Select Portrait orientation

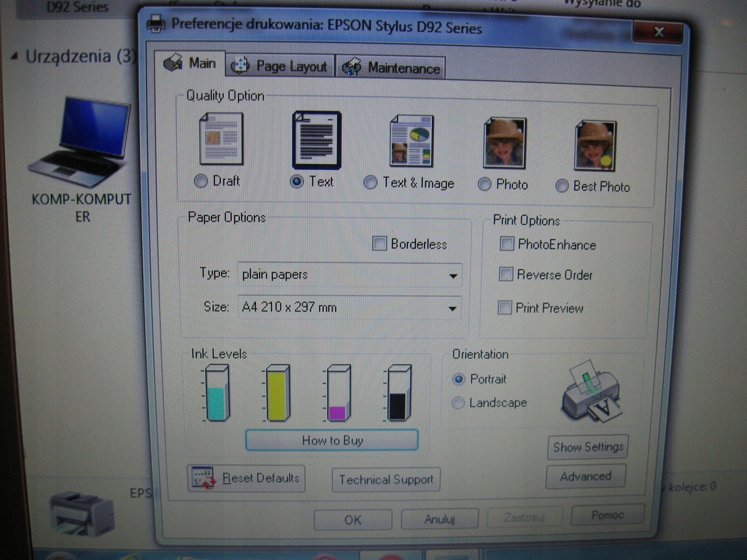(458, 379)
